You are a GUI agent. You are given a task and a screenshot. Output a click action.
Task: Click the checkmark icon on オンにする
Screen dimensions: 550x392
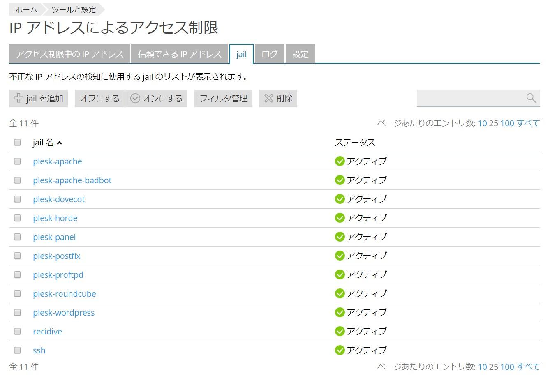click(x=135, y=98)
